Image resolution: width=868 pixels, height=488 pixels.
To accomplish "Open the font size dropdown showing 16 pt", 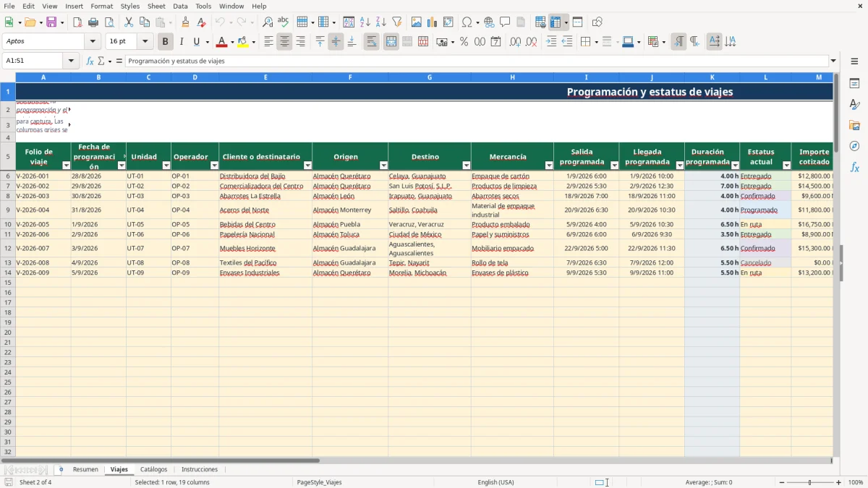I will 145,42.
